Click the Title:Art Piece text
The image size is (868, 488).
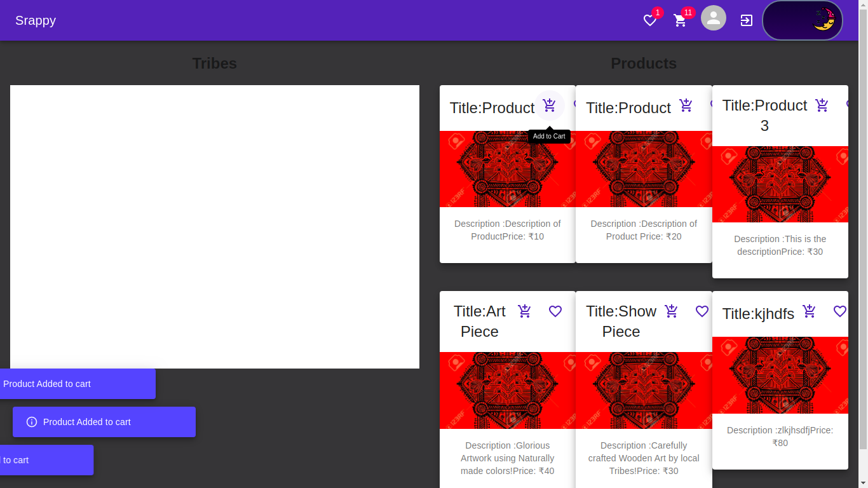pos(480,322)
